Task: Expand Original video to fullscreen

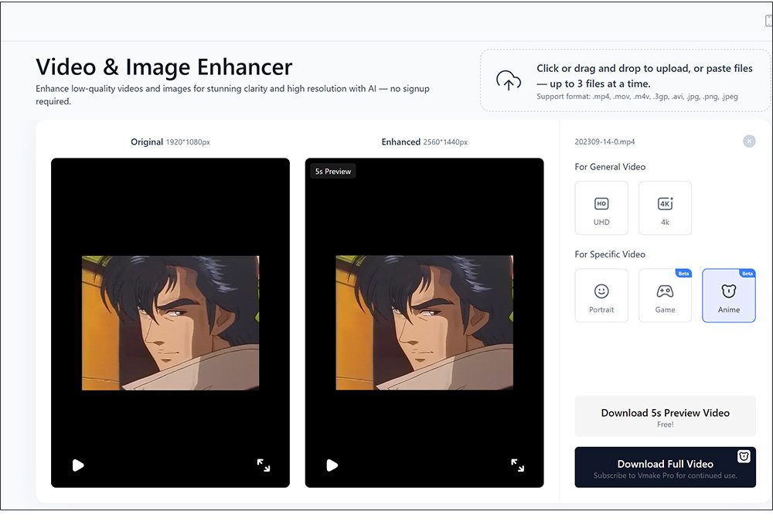Action: [264, 465]
